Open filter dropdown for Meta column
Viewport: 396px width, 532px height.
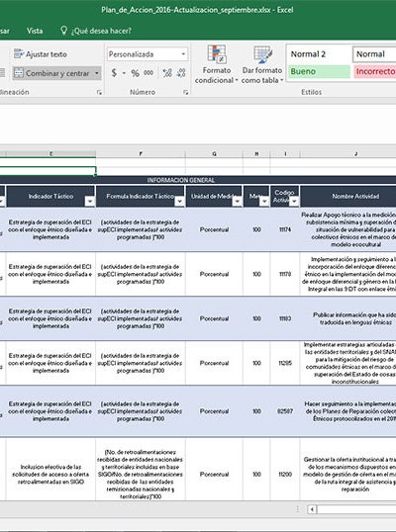264,202
